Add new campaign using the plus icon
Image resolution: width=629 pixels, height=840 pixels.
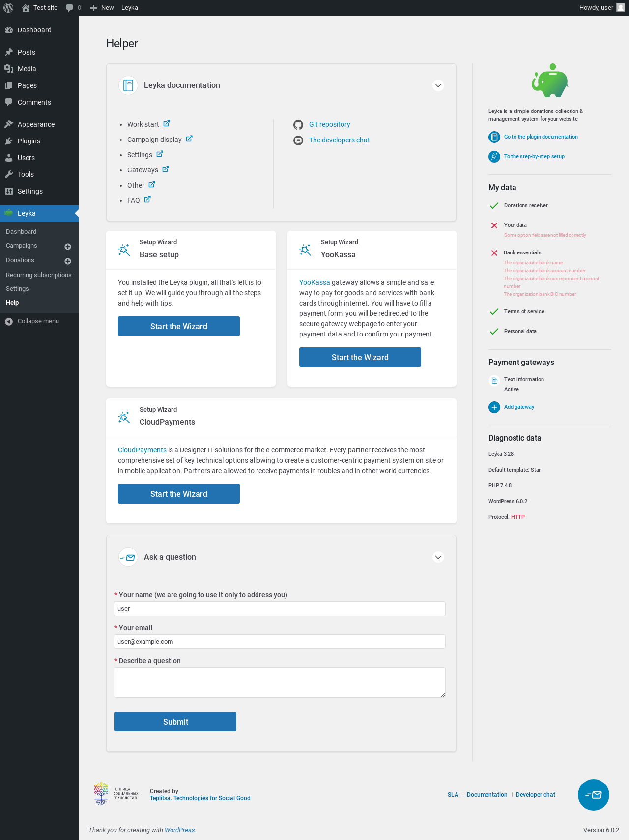pyautogui.click(x=68, y=247)
